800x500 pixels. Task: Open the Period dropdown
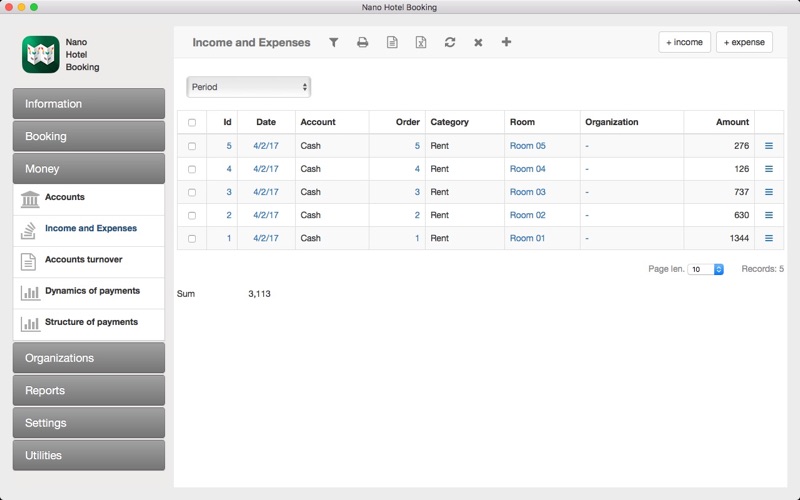click(248, 87)
